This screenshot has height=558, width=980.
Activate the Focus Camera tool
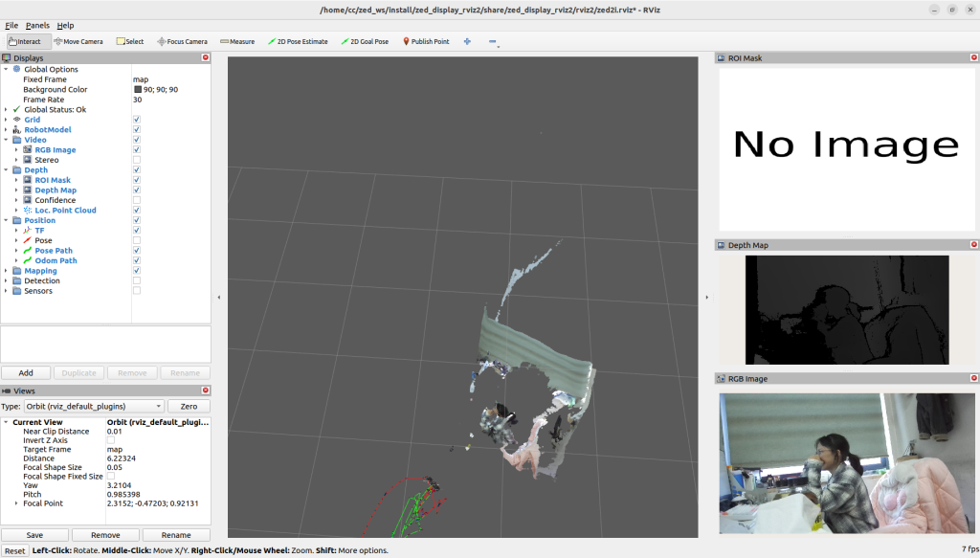182,42
